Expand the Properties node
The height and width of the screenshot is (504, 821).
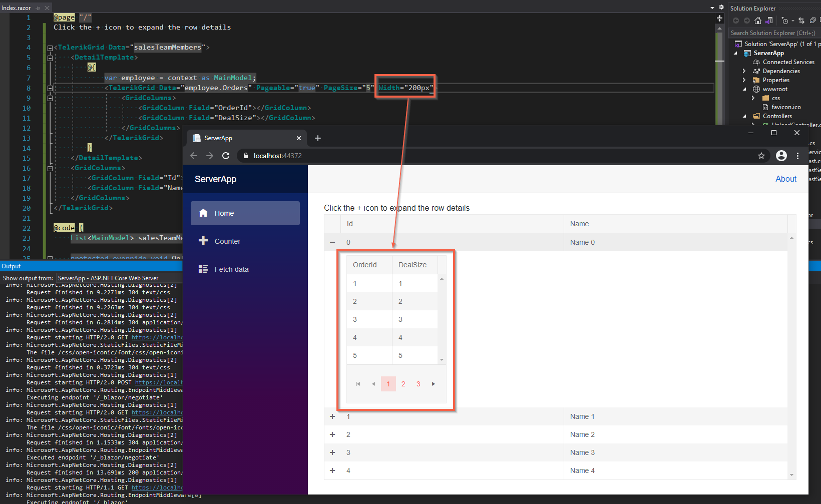click(x=744, y=80)
